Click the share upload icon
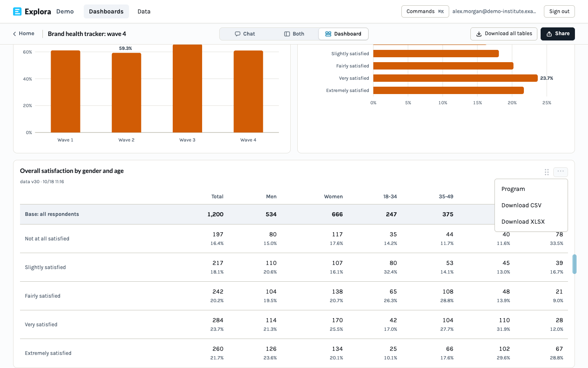This screenshot has width=588, height=368. coord(549,34)
